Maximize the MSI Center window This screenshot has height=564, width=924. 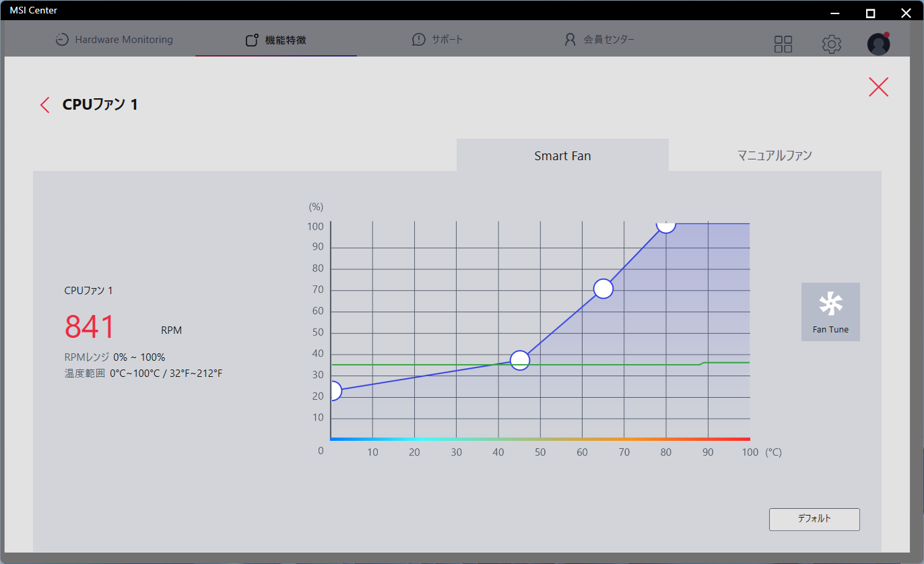tap(870, 12)
